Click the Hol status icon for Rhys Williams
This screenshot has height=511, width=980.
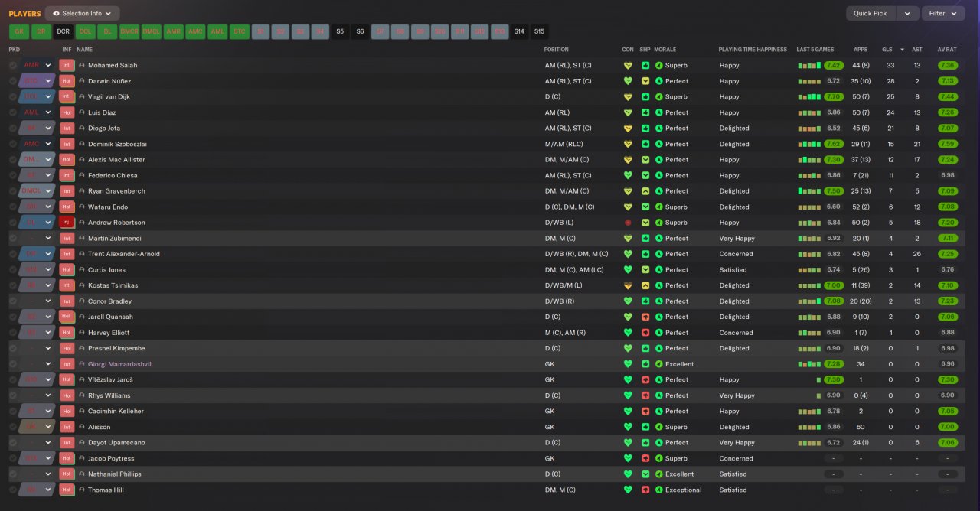(67, 395)
